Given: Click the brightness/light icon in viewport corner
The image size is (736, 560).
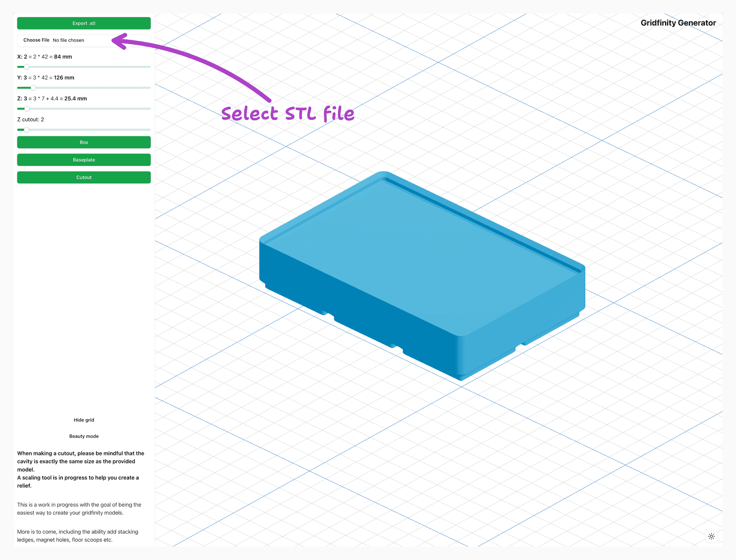Looking at the screenshot, I should (x=711, y=536).
